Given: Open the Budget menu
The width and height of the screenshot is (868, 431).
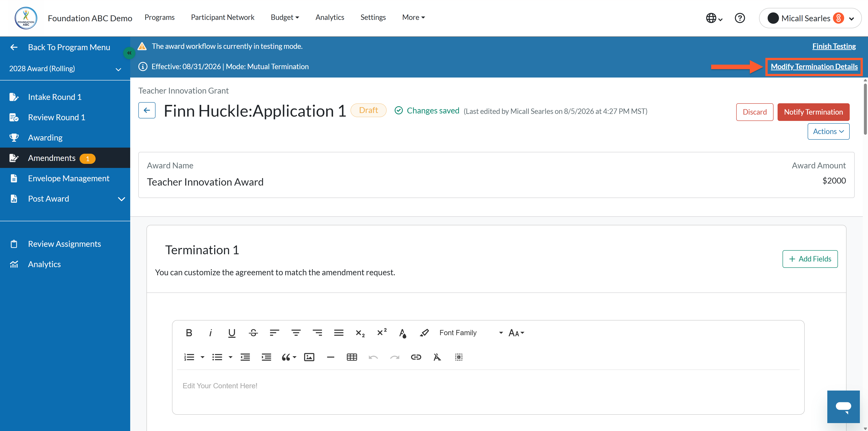Looking at the screenshot, I should tap(285, 18).
